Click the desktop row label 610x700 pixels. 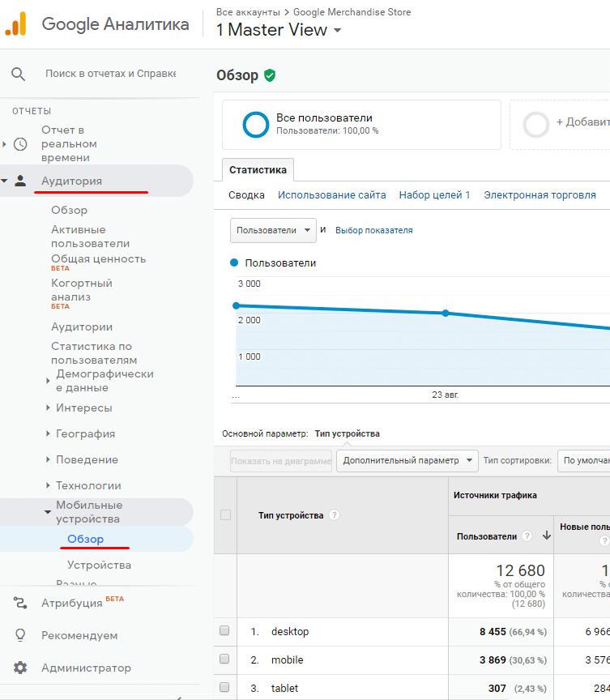(x=290, y=631)
